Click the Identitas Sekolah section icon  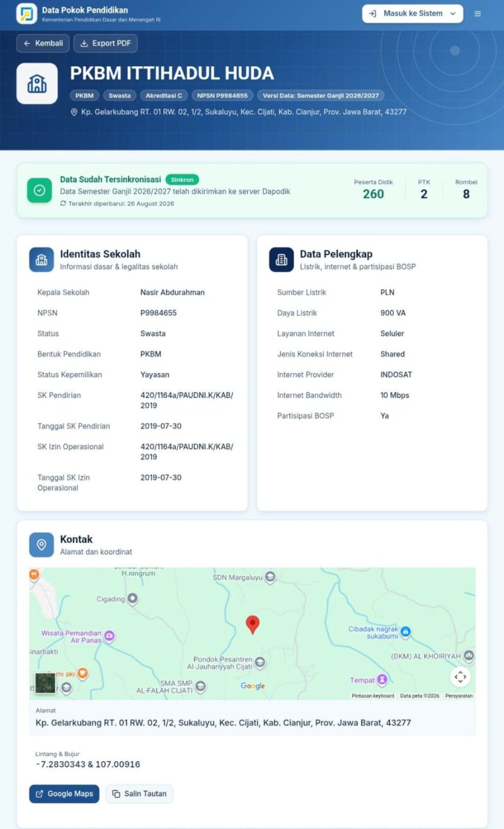point(42,260)
